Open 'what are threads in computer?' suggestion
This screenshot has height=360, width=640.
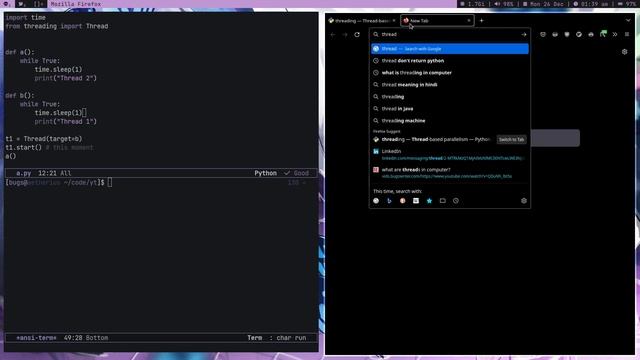[x=450, y=173]
